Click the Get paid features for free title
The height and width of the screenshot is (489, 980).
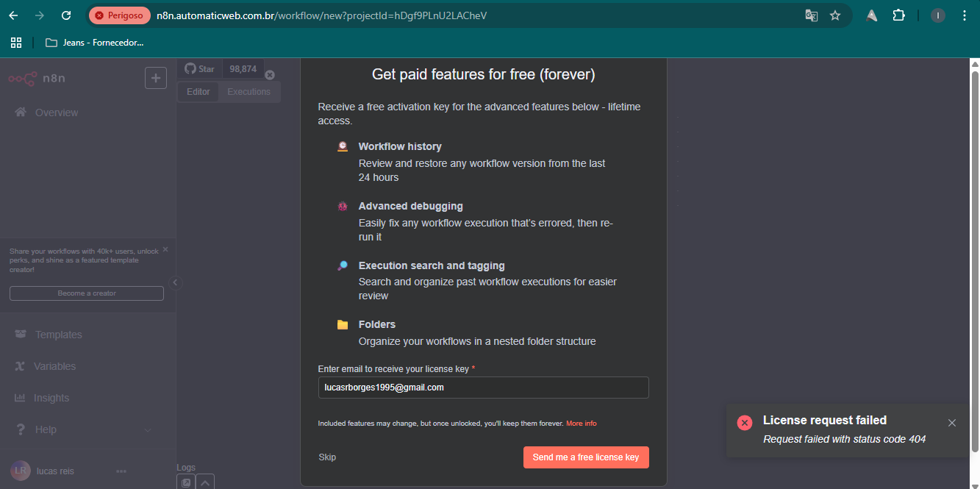pos(484,74)
